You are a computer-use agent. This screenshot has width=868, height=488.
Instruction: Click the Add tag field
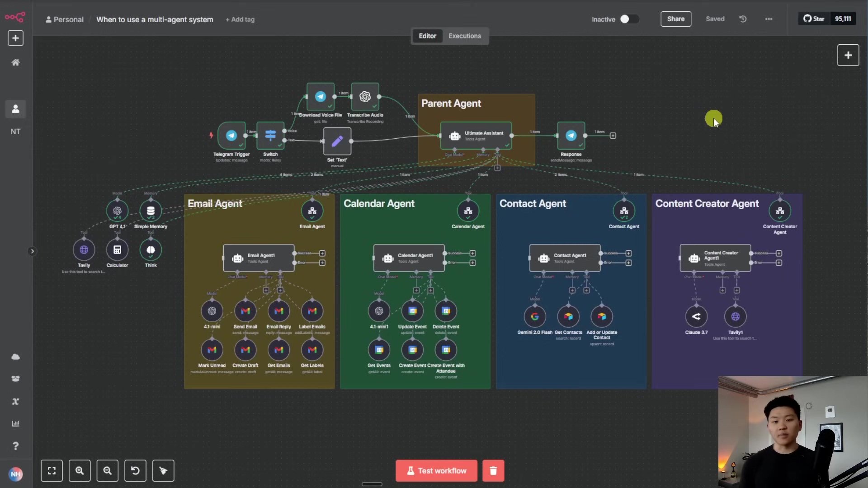pyautogui.click(x=240, y=19)
